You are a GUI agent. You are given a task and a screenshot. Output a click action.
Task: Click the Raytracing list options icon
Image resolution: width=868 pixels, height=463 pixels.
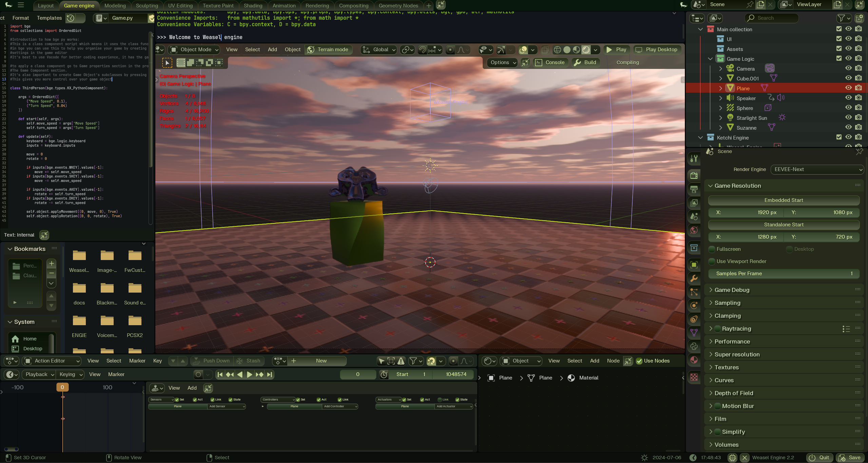point(846,329)
